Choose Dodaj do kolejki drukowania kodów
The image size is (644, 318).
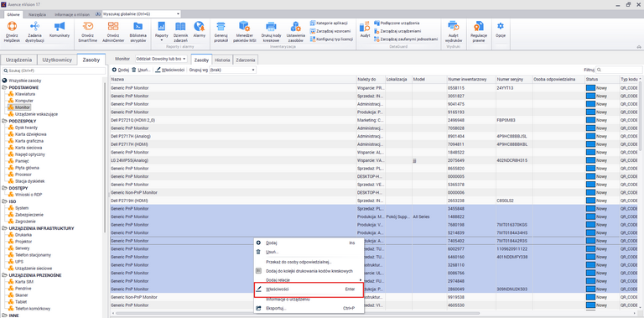pos(309,271)
